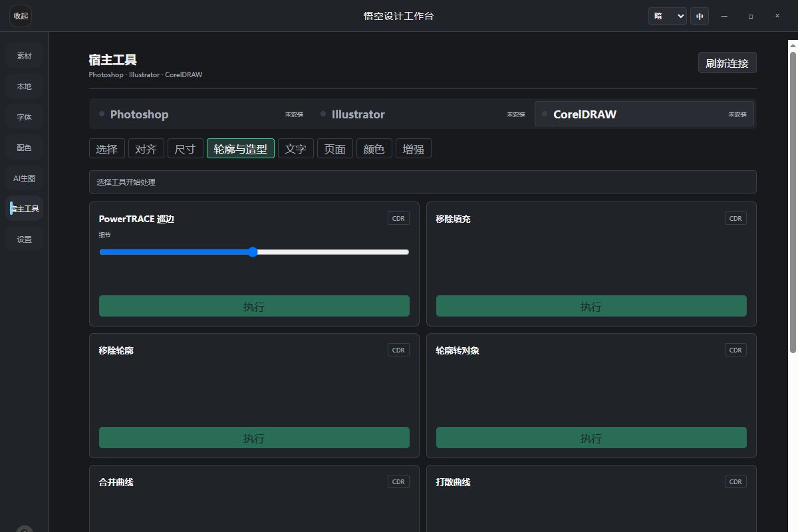Click the 中 language button

(x=700, y=16)
